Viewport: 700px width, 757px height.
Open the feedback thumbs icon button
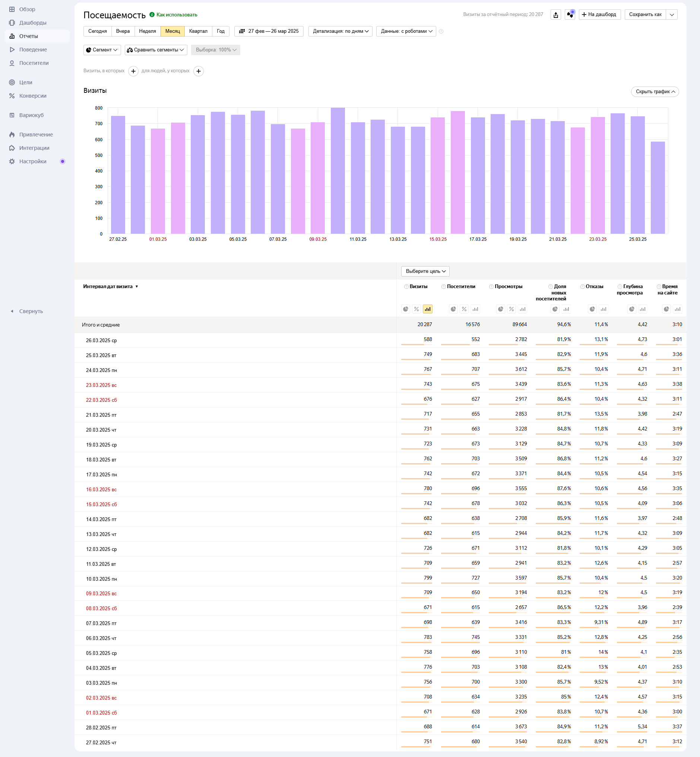[x=570, y=15]
